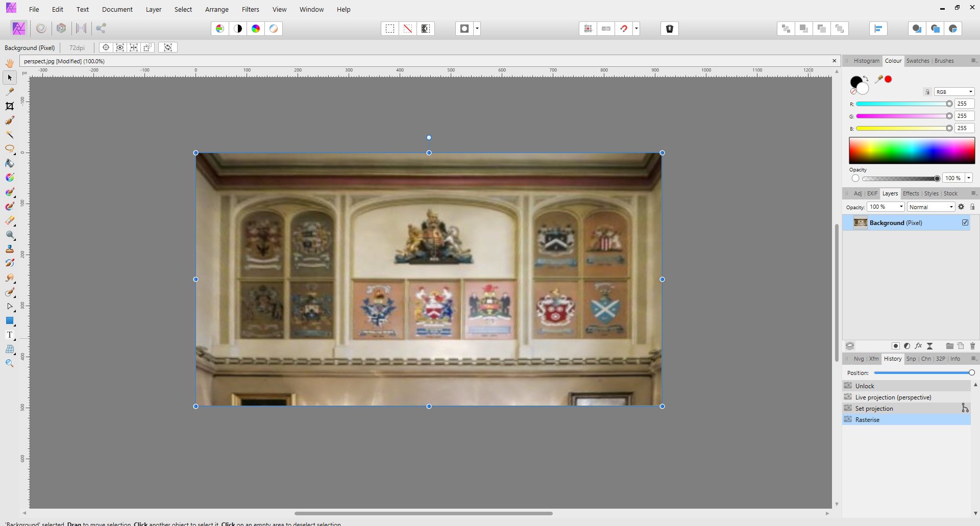Select the Crop tool

(10, 106)
